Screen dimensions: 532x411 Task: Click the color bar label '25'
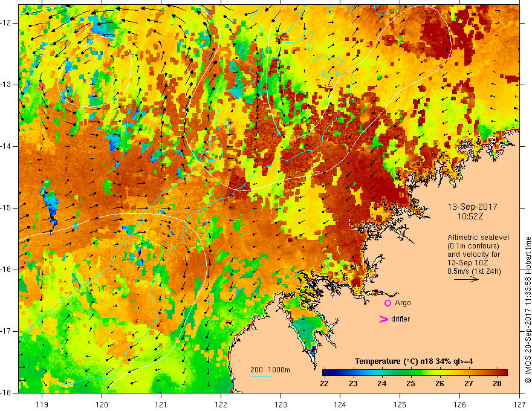point(411,384)
